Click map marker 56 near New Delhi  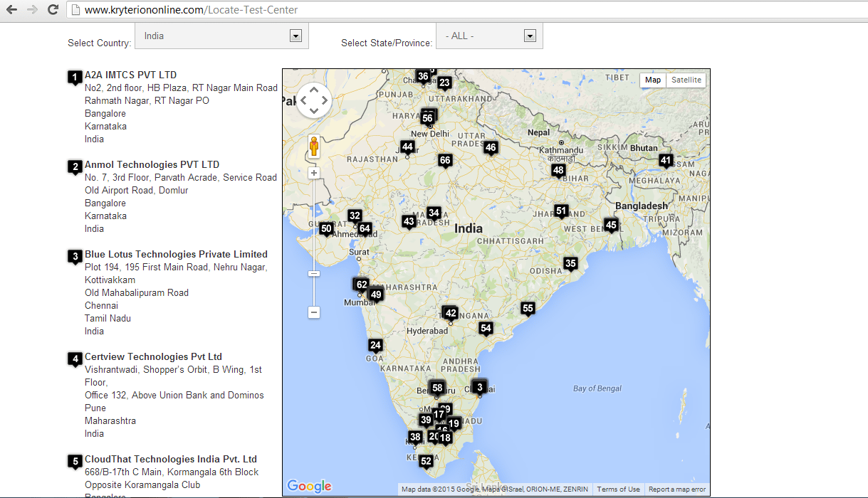(x=427, y=119)
